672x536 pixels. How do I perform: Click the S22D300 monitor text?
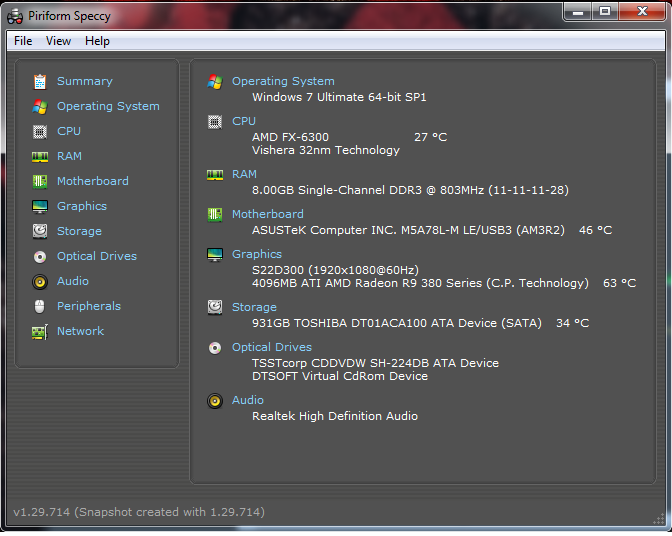(335, 270)
